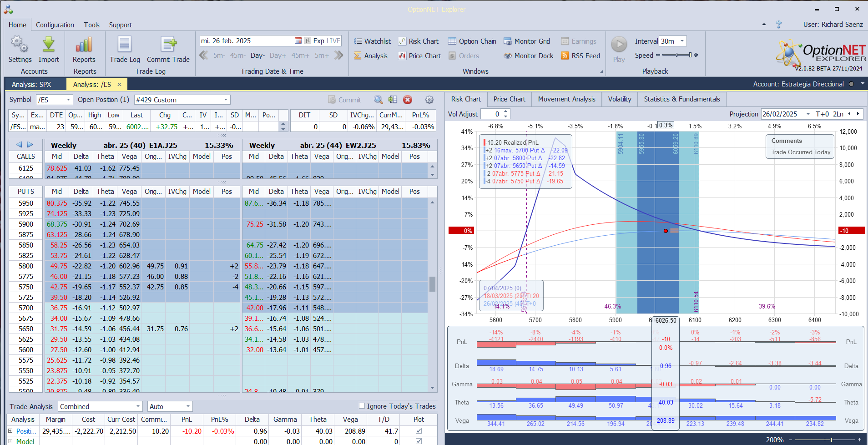868x445 pixels.
Task: Open the Settings gear in Accounts group
Action: [20, 45]
